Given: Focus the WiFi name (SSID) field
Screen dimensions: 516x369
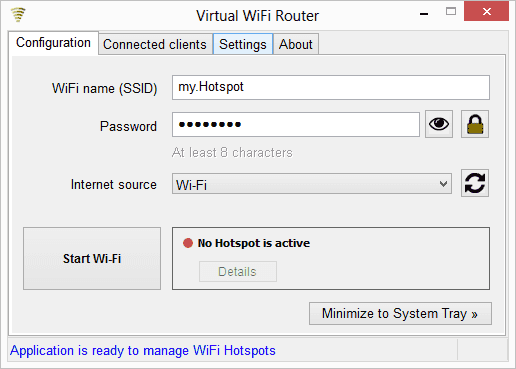Looking at the screenshot, I should point(331,87).
